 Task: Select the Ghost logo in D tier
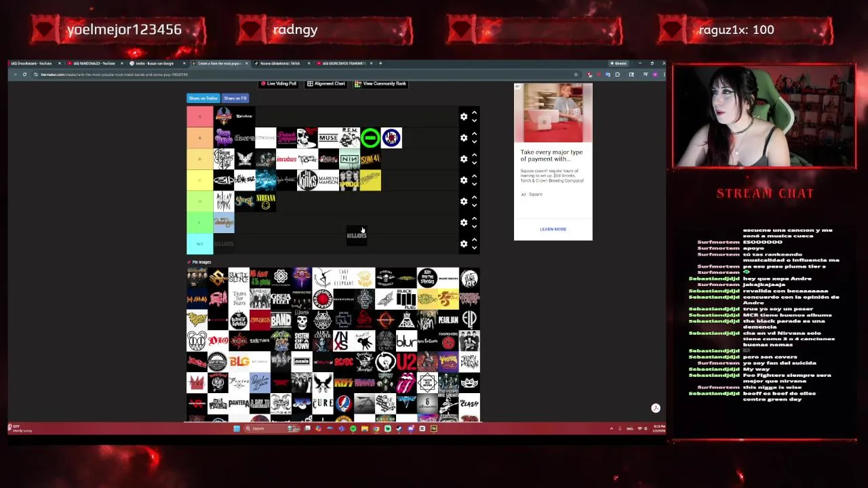(244, 201)
